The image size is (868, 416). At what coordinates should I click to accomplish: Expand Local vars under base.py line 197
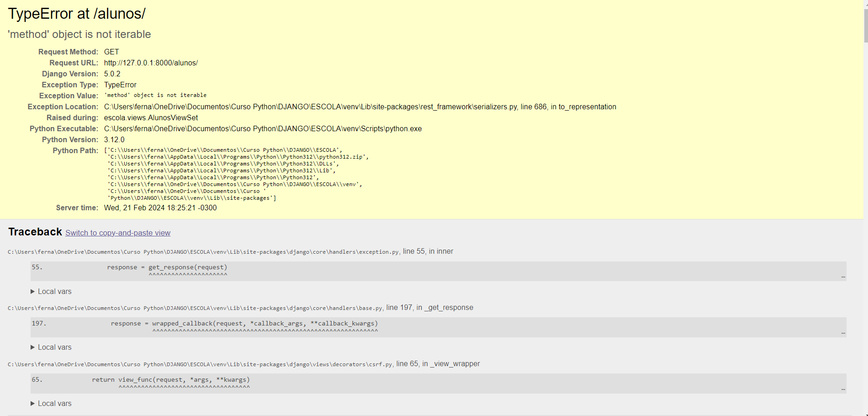pos(51,347)
